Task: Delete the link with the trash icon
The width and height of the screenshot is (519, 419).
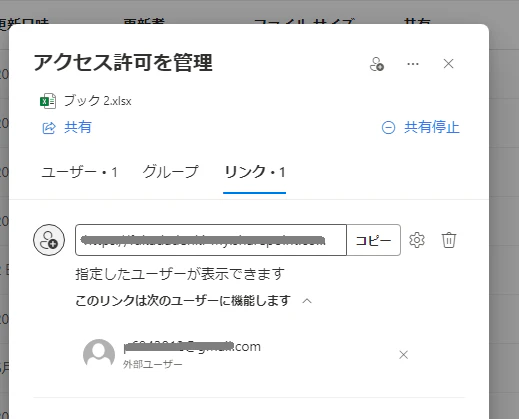Action: (449, 240)
